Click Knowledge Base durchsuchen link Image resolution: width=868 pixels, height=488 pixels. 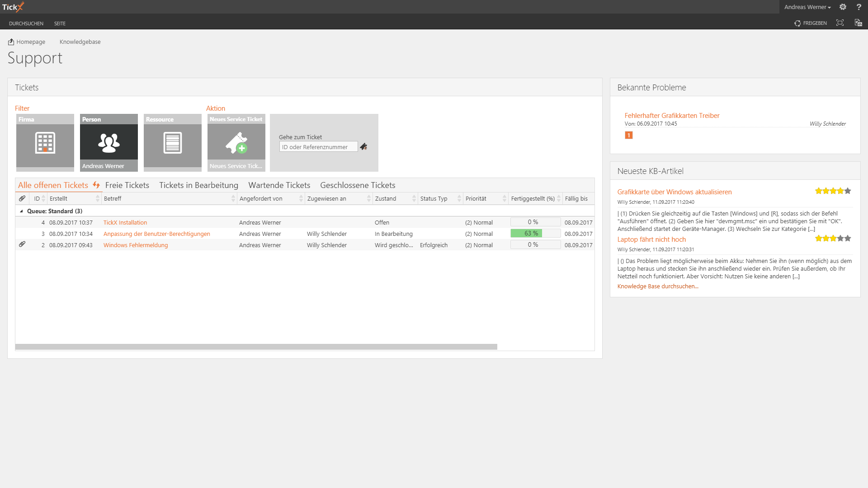tap(658, 286)
